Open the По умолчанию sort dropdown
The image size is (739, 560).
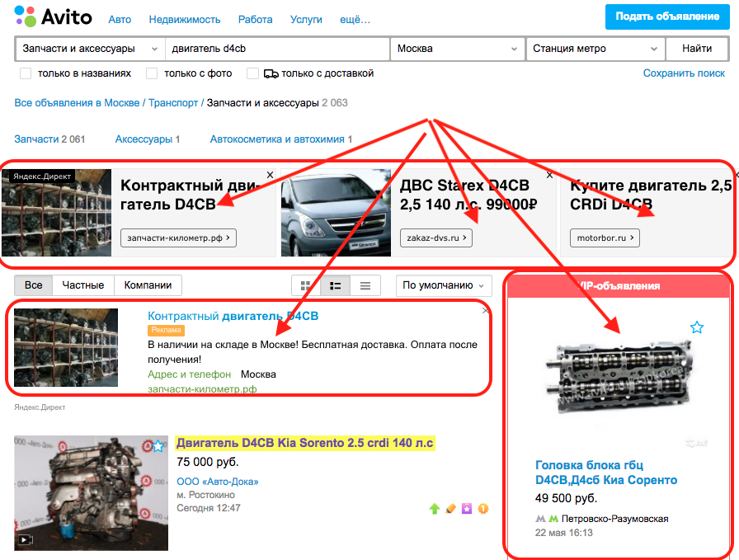pos(444,285)
